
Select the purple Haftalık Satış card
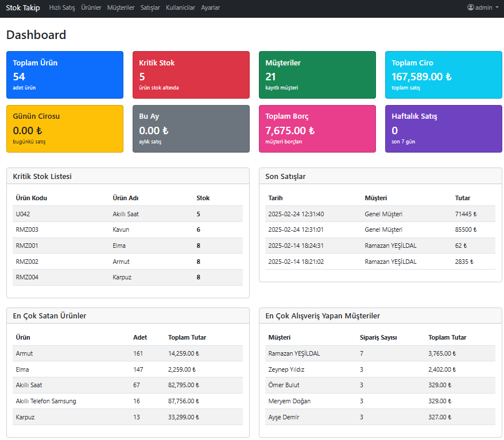click(444, 129)
